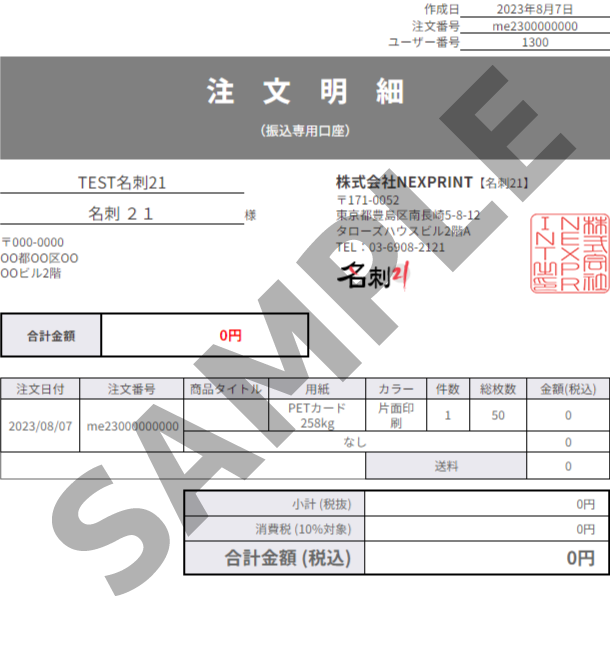Image resolution: width=610 pixels, height=669 pixels.
Task: Click the company name 株式会社NEXPRINT
Action: 404,183
